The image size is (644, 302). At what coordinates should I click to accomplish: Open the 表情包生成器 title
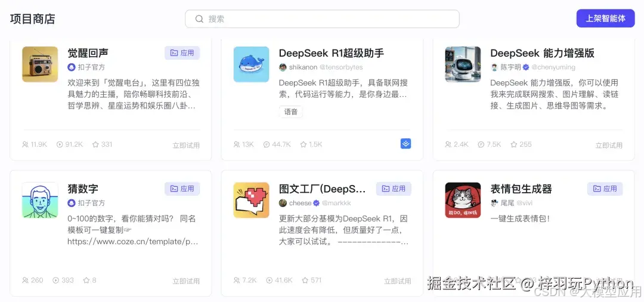coord(521,189)
